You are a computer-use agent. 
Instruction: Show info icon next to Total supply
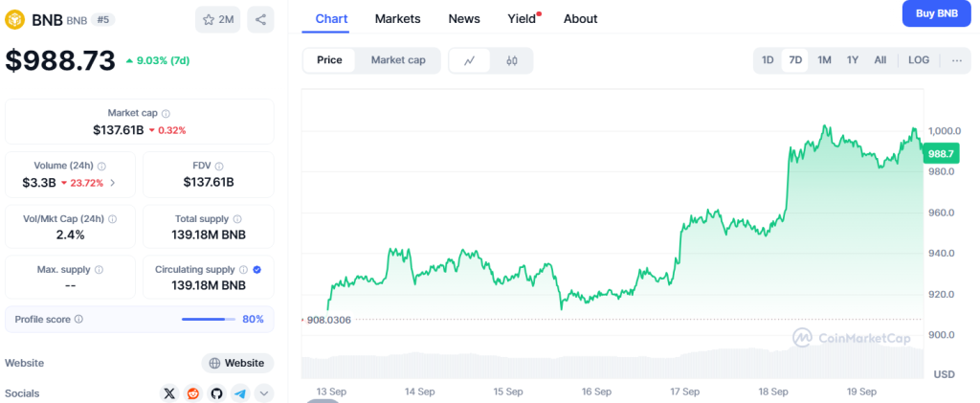[x=237, y=219]
